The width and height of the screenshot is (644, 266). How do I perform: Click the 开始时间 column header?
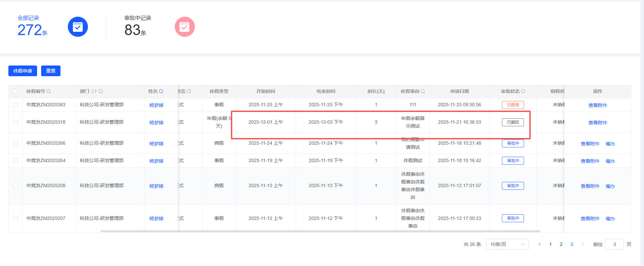click(266, 91)
